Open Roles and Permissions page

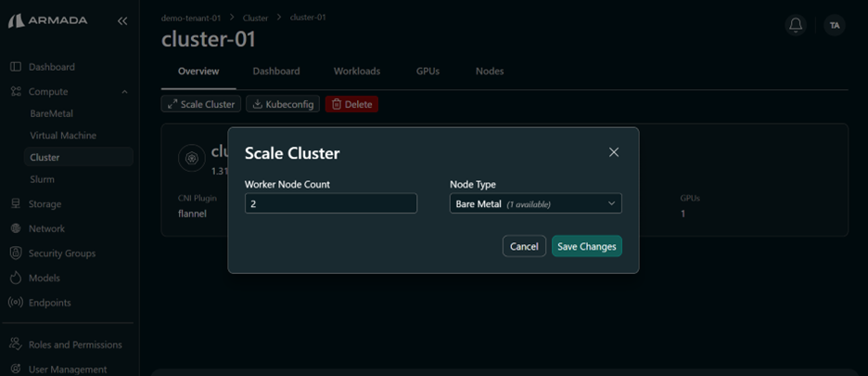75,344
